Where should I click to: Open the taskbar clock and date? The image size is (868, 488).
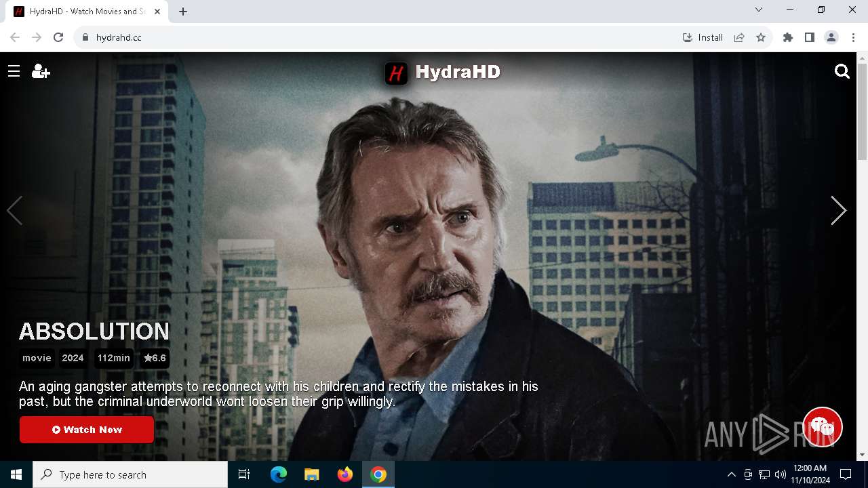[809, 474]
